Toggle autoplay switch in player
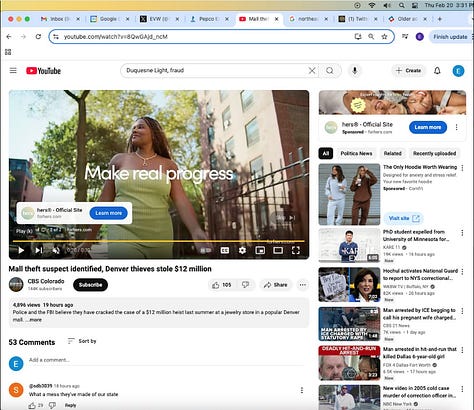 click(x=206, y=250)
